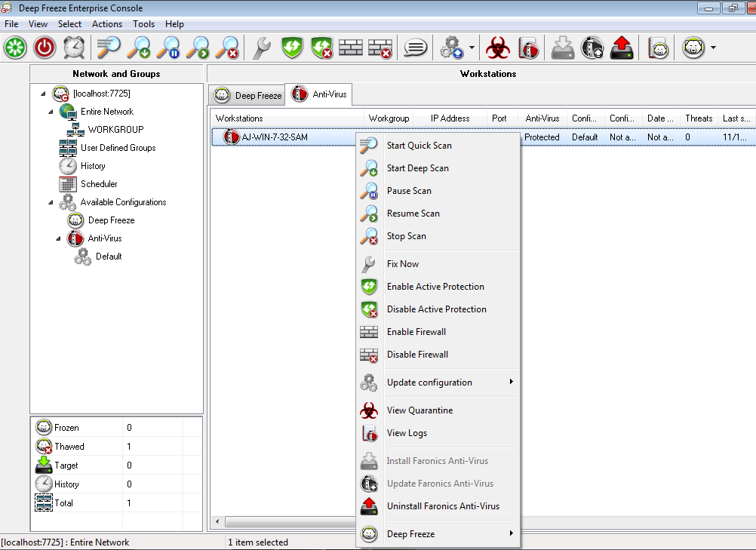The image size is (756, 550).
Task: Collapse the Entire Network tree node
Action: click(51, 112)
